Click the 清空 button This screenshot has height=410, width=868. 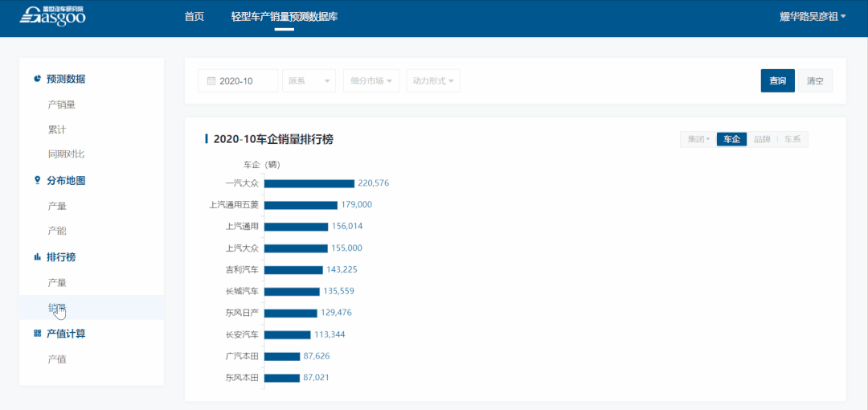point(816,81)
